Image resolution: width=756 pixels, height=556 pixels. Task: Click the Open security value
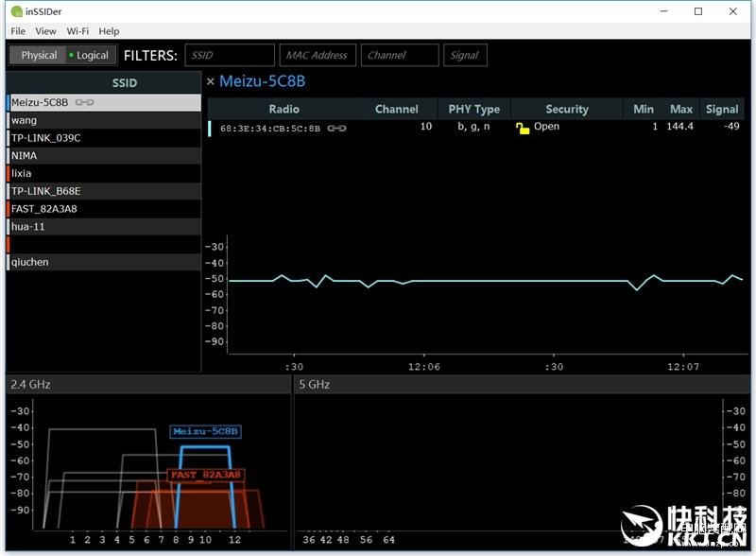(x=547, y=127)
